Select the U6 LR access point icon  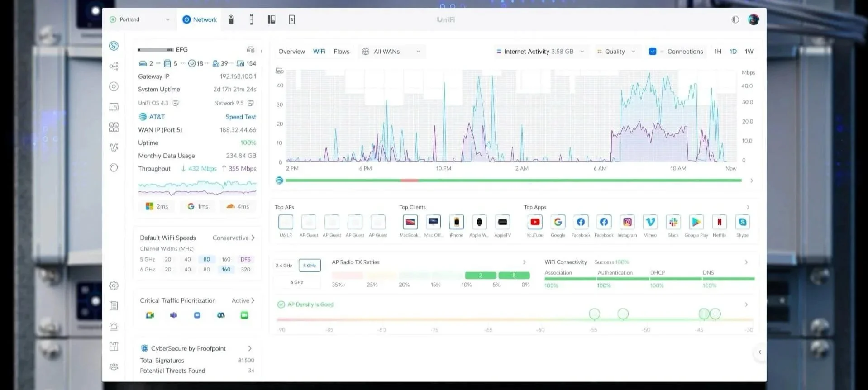pos(286,222)
